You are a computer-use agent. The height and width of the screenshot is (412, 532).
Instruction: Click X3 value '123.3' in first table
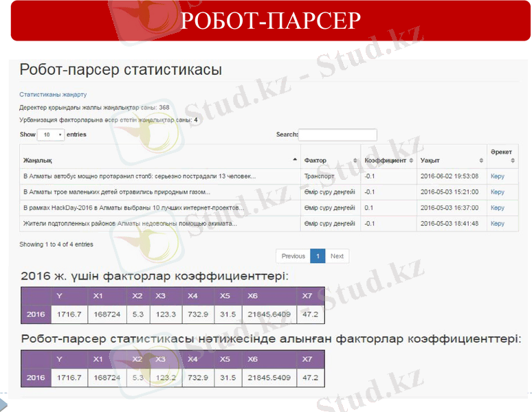pos(166,314)
